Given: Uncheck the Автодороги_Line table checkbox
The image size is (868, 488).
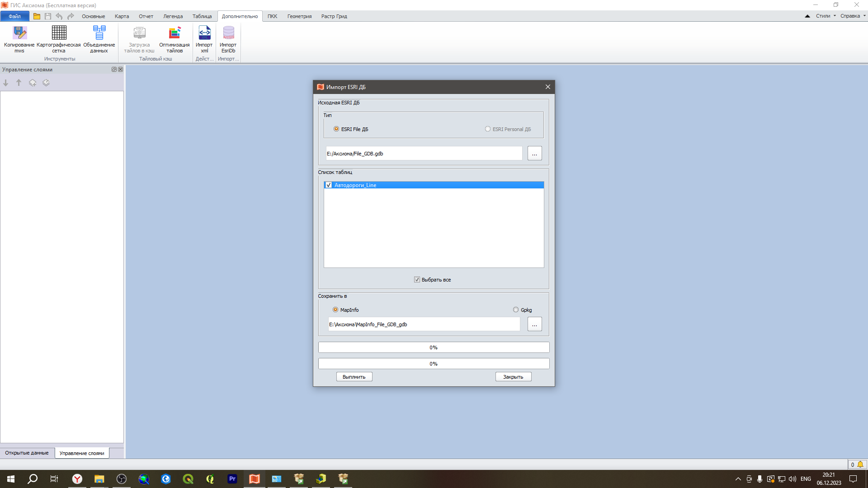Looking at the screenshot, I should (329, 185).
